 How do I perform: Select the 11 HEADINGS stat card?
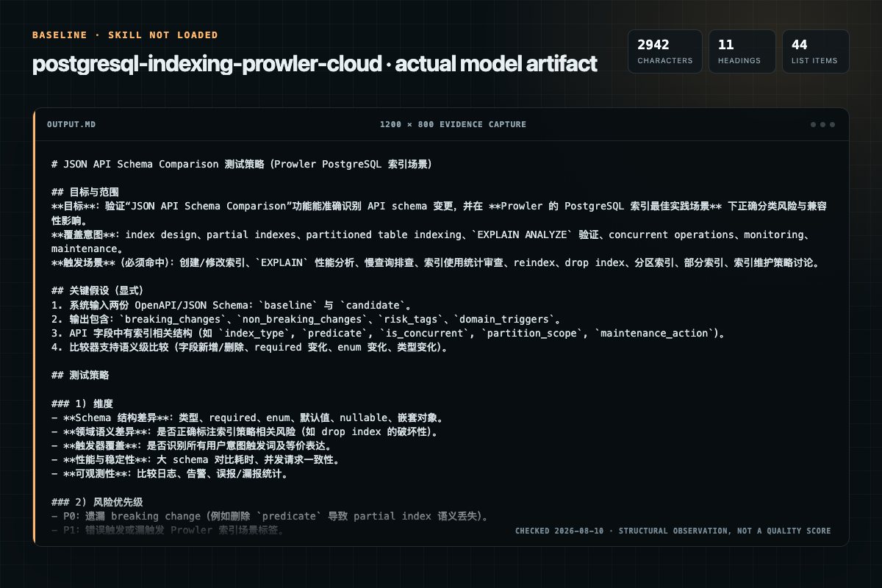[x=742, y=51]
